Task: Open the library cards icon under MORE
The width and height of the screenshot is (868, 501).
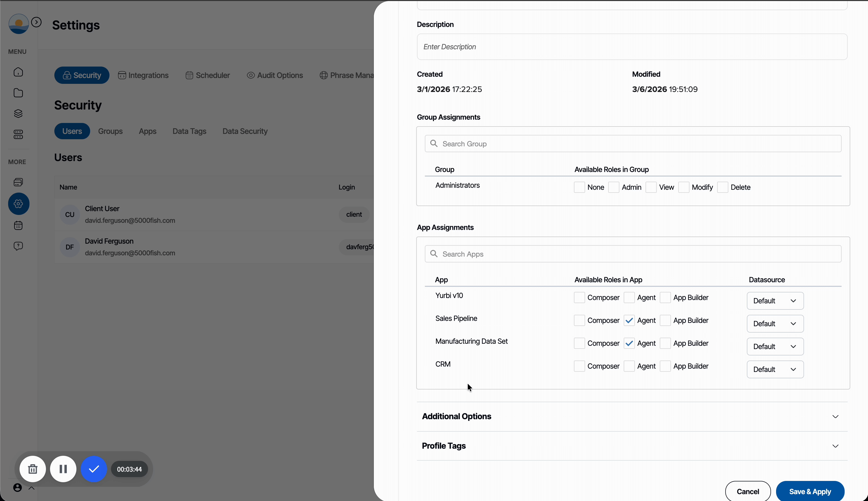Action: coord(18,182)
